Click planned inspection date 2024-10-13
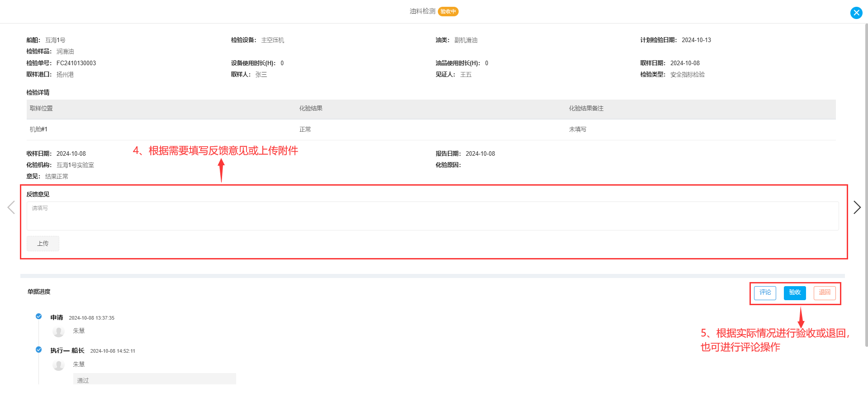Image resolution: width=868 pixels, height=412 pixels. (x=696, y=40)
